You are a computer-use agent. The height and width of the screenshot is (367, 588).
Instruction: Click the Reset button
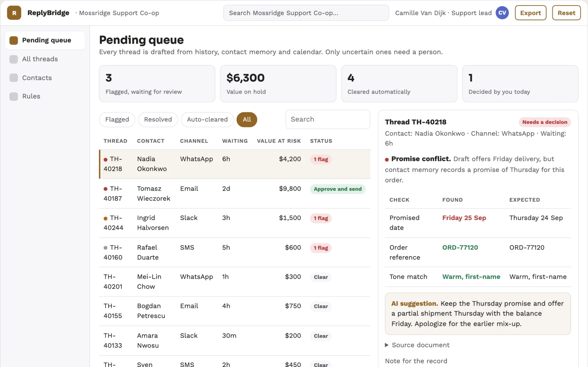click(566, 13)
